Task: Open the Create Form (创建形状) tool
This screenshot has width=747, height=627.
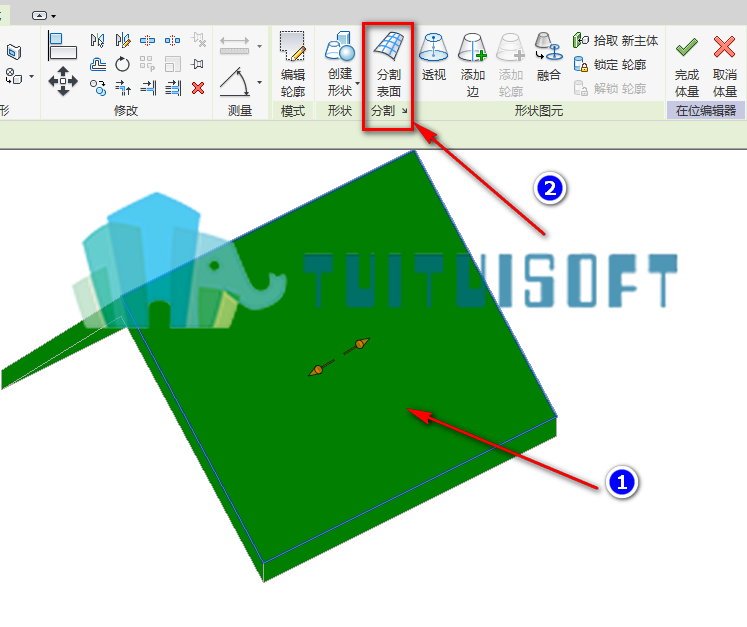Action: click(340, 63)
